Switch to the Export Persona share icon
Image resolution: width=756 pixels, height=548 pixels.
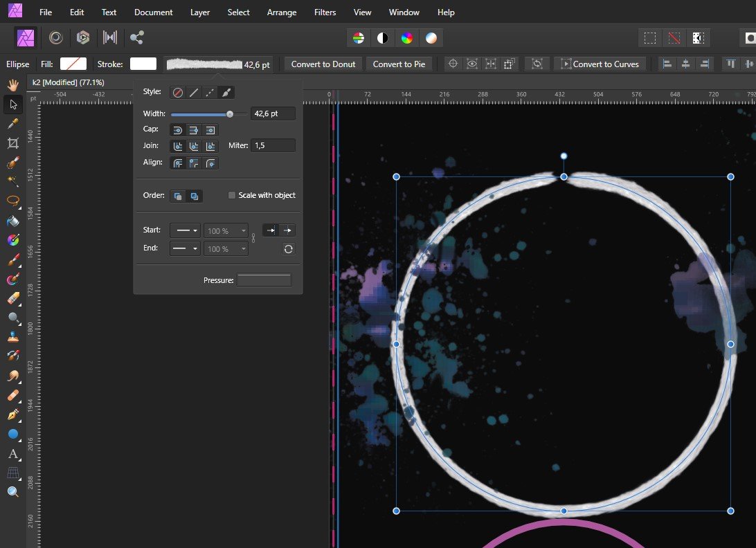pyautogui.click(x=137, y=37)
